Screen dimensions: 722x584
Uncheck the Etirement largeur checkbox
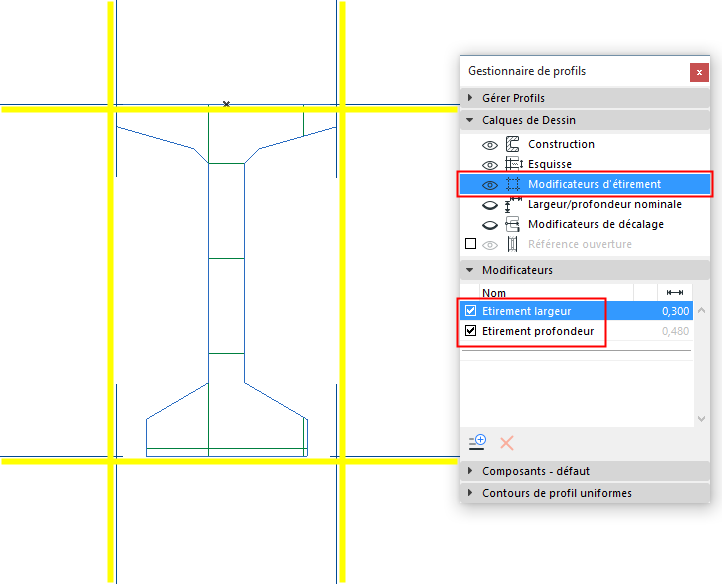pos(470,310)
